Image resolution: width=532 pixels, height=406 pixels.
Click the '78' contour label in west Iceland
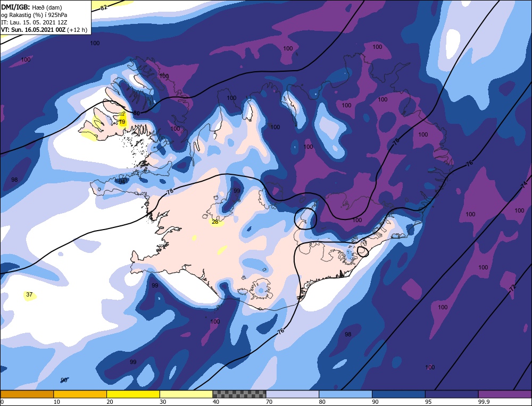[170, 191]
